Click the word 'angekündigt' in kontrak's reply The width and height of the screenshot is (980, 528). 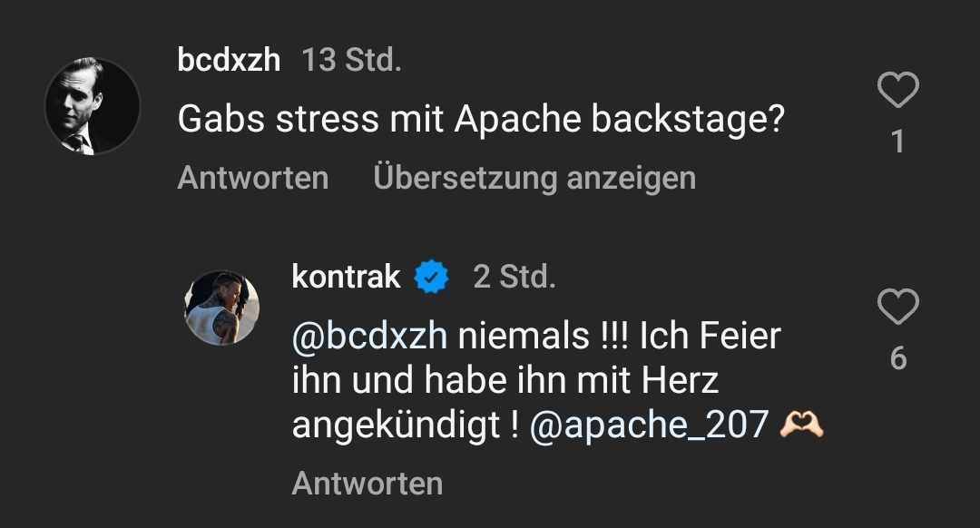coord(396,424)
